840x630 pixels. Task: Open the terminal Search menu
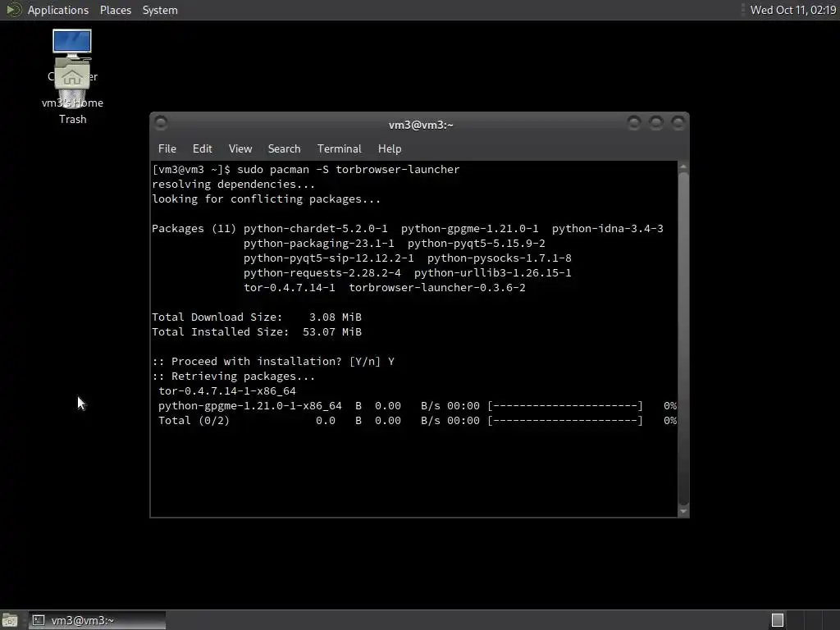pos(284,148)
